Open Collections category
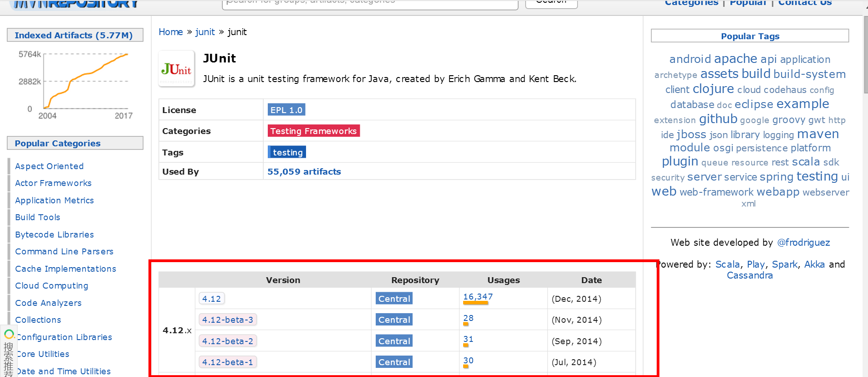868x377 pixels. [x=38, y=320]
